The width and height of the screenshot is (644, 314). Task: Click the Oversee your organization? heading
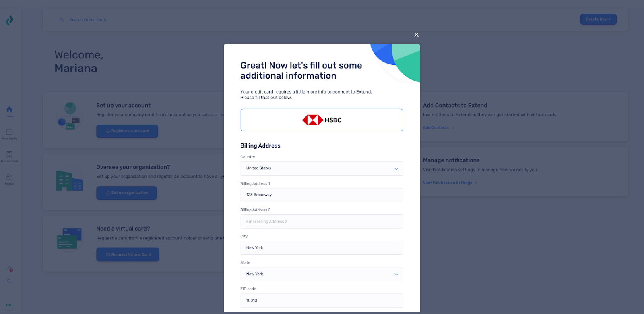pyautogui.click(x=133, y=167)
